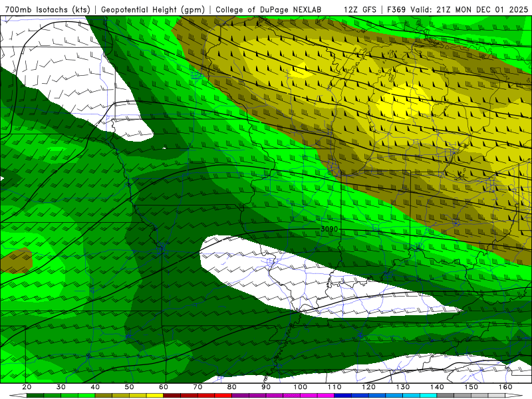Click the '40' color scale label
Screen dimensions: 532x399
[x=95, y=387]
